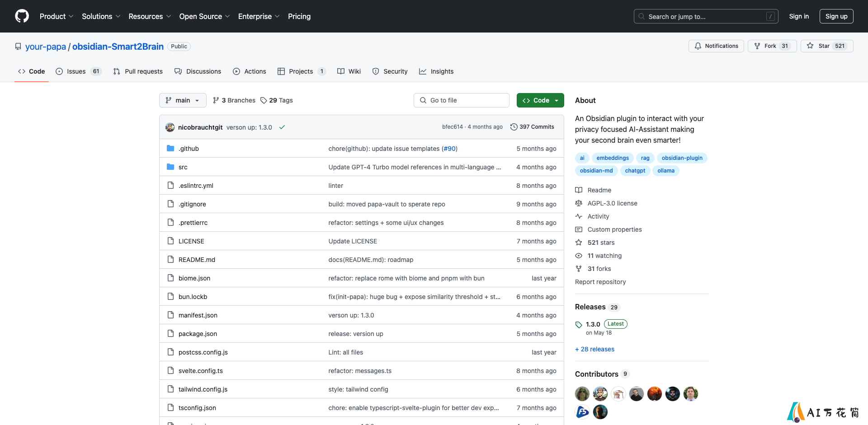Click in the Go to file field
The image size is (868, 425).
462,100
